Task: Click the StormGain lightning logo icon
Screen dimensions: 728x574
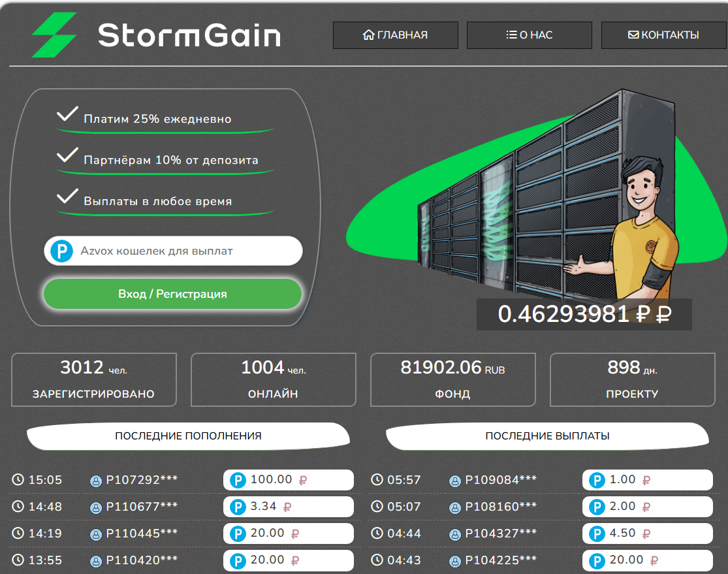Action: (x=54, y=35)
